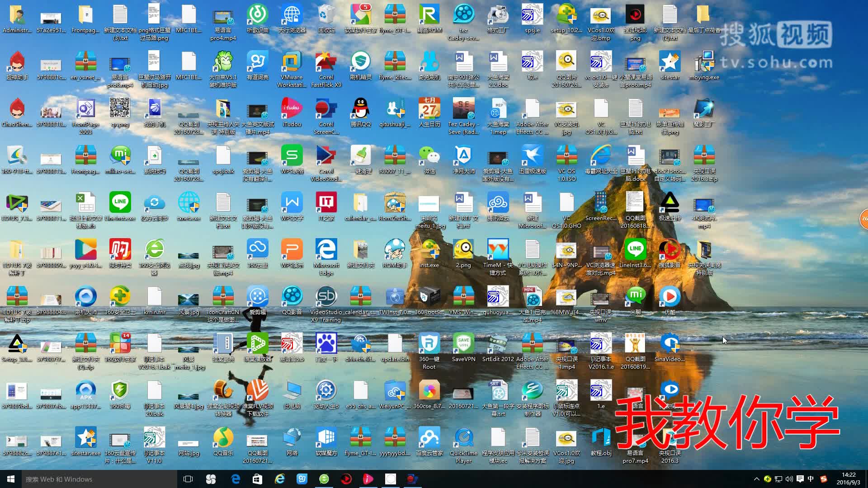Open the 听歌识曲 desktop icon
This screenshot has height=488, width=868.
pyautogui.click(x=257, y=19)
